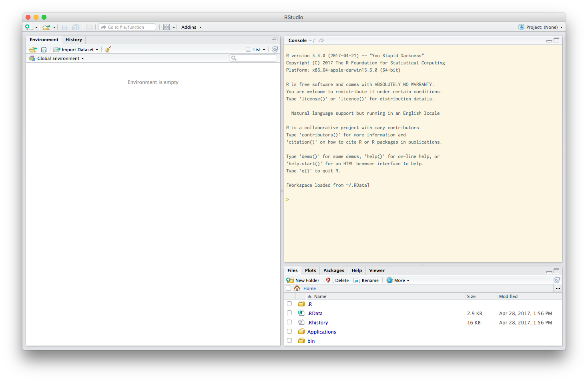This screenshot has width=588, height=382.
Task: Open the Project: (None) menu
Action: [540, 27]
